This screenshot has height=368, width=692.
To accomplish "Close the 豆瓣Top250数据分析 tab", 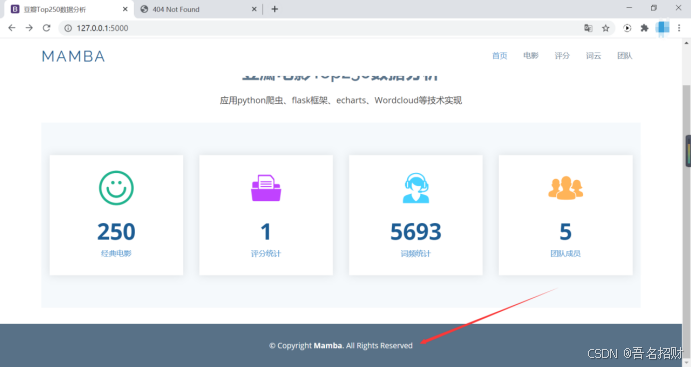I will (x=125, y=9).
